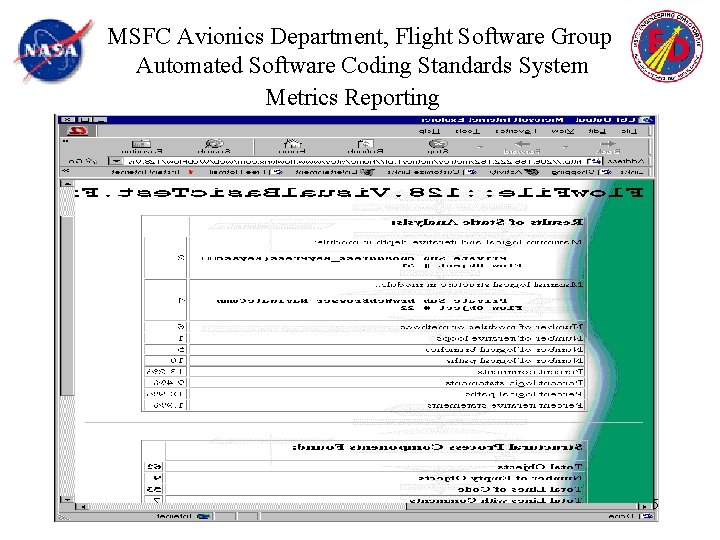The height and width of the screenshot is (540, 720).
Task: Open the Edit menu
Action: click(x=597, y=131)
